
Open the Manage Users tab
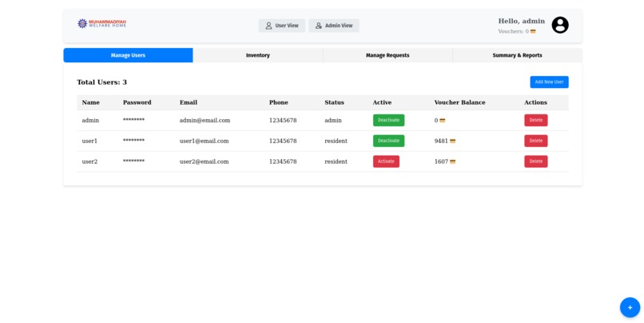(x=128, y=55)
